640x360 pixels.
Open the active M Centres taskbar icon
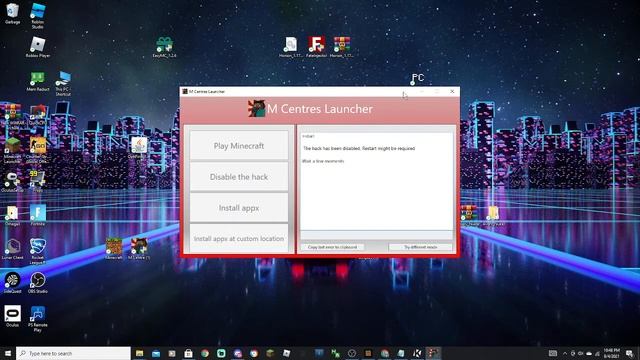pos(433,353)
